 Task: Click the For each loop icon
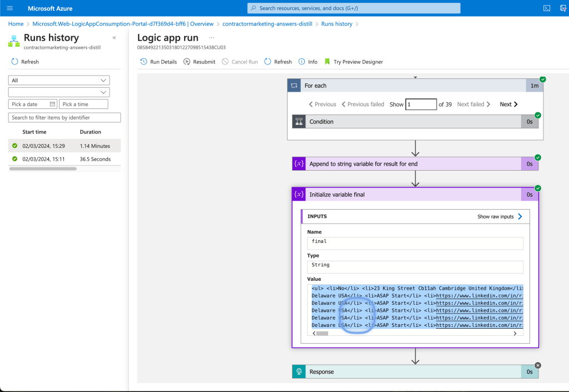click(294, 86)
